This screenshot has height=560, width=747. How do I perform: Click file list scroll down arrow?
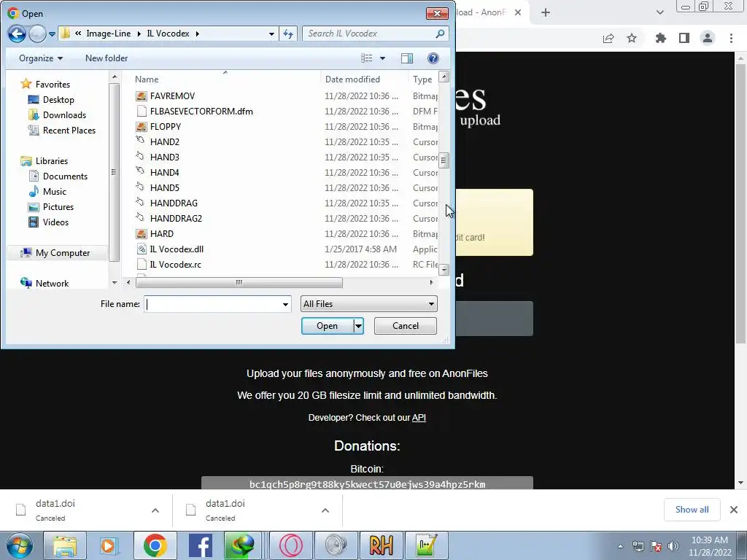pyautogui.click(x=444, y=270)
